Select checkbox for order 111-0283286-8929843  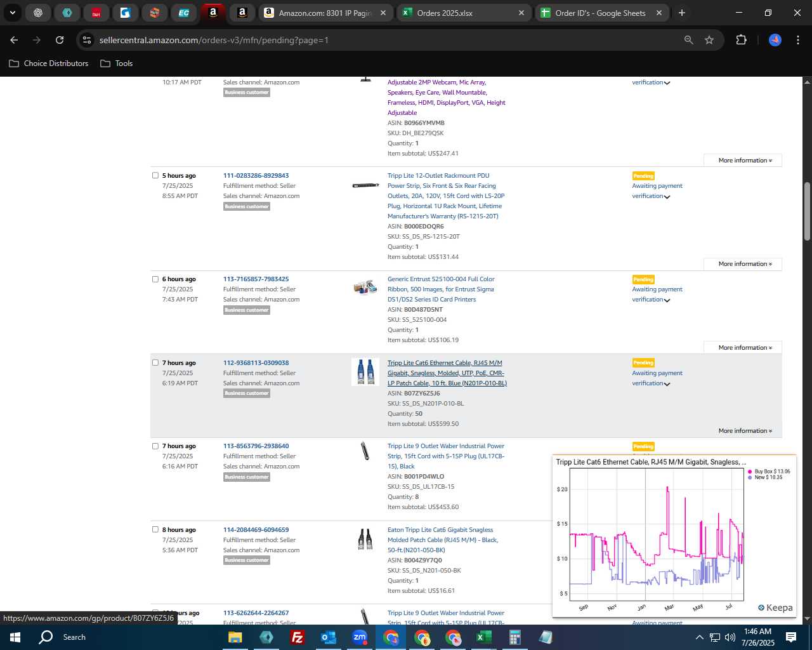tap(155, 175)
